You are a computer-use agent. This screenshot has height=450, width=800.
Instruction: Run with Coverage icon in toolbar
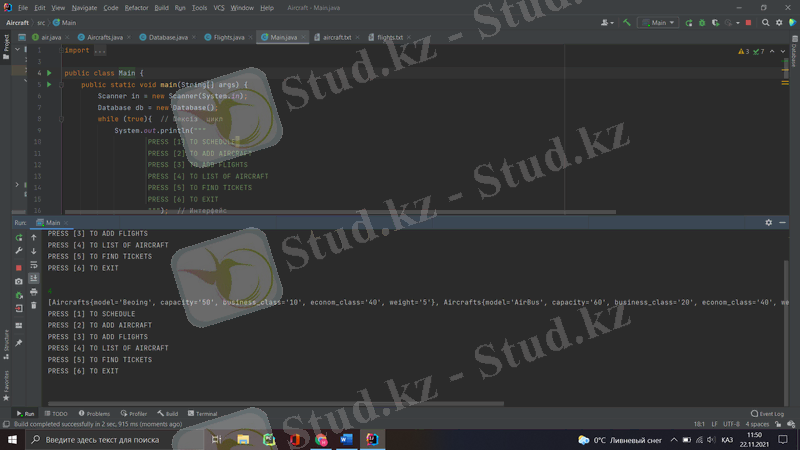pyautogui.click(x=715, y=22)
